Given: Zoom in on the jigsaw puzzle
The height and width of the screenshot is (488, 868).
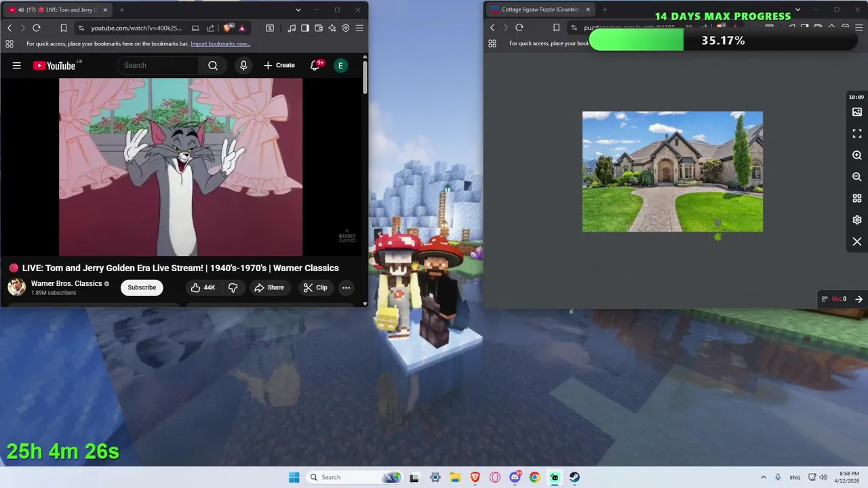Looking at the screenshot, I should point(857,155).
